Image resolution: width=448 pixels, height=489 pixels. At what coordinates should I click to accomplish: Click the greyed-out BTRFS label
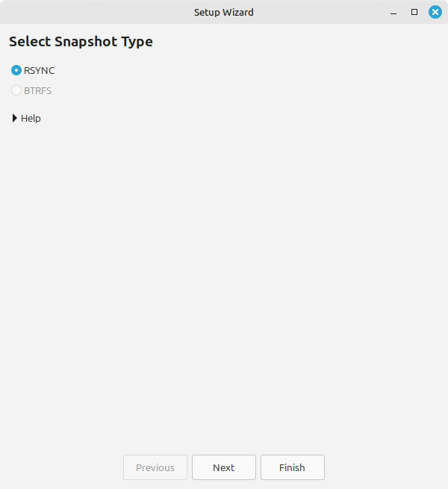[x=38, y=91]
